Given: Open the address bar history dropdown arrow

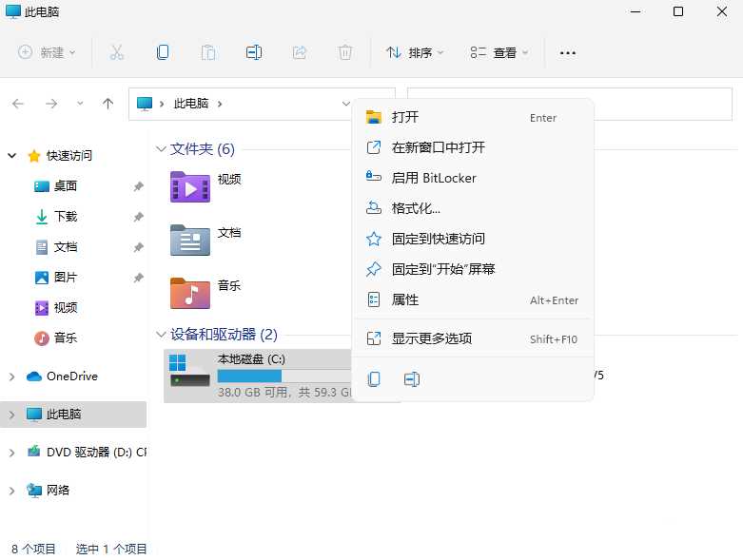Looking at the screenshot, I should [x=346, y=104].
